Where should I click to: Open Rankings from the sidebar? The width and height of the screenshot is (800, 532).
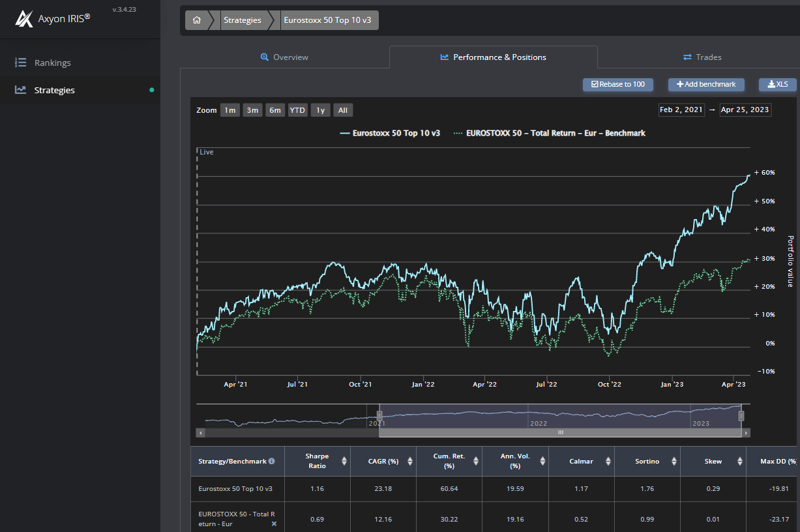pyautogui.click(x=52, y=63)
